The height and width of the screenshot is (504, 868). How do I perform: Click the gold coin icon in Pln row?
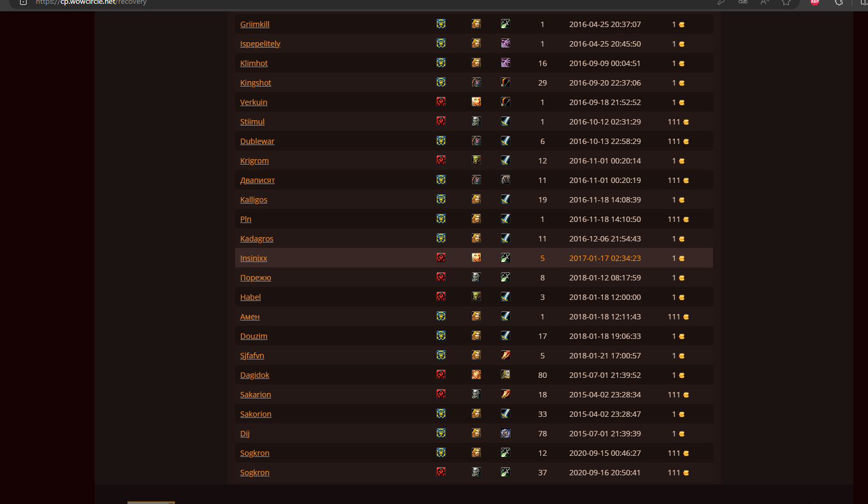tap(686, 219)
